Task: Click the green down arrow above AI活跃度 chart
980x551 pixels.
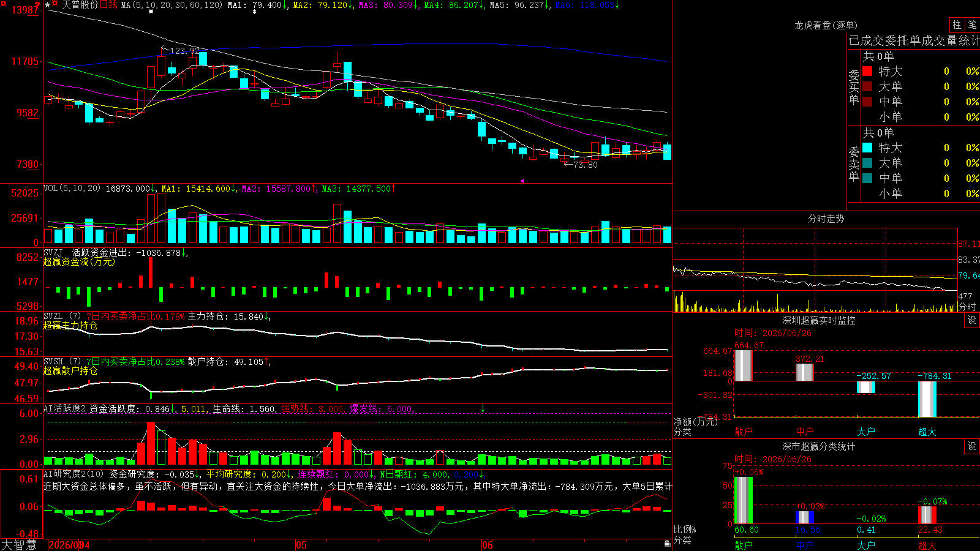Action: tap(483, 408)
